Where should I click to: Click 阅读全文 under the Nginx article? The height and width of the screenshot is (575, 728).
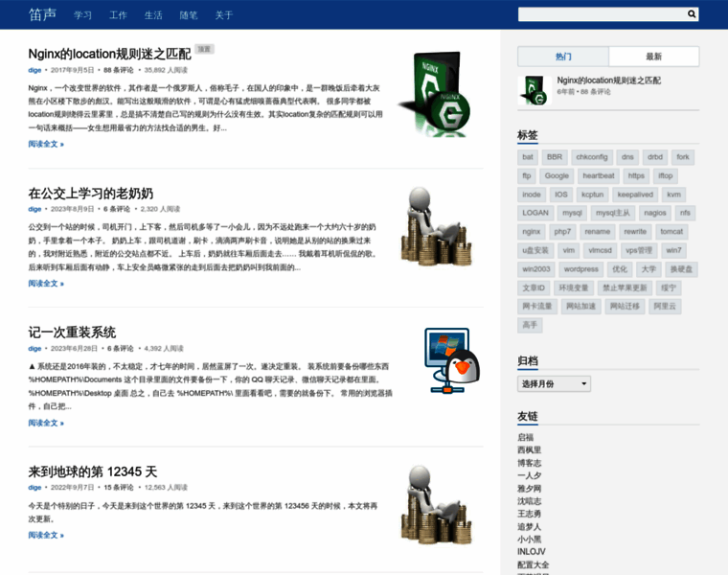point(46,144)
